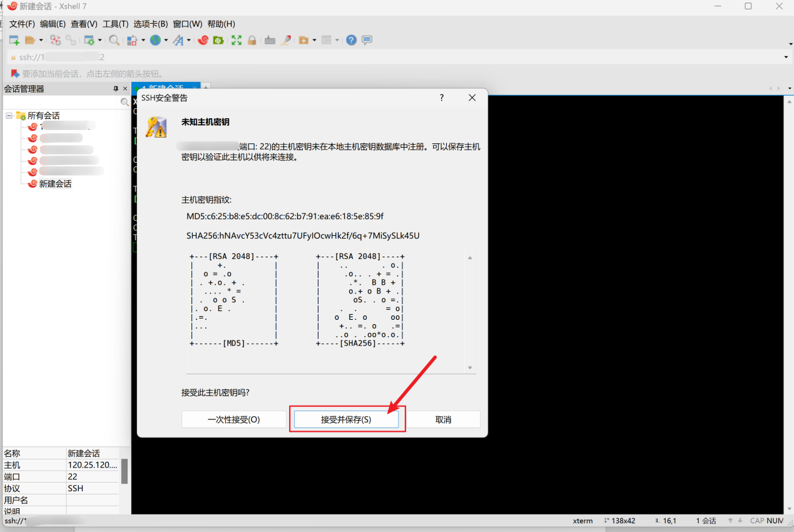Click the dialog help question mark
Screen dimensions: 794x532
point(441,98)
